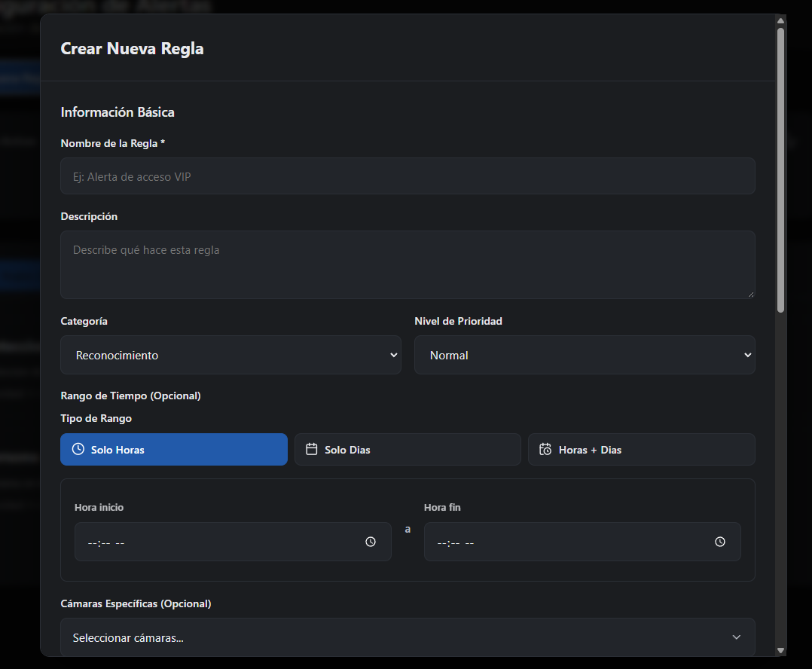Click the scrollbar up arrow
Screen dimensions: 812x669
click(781, 20)
